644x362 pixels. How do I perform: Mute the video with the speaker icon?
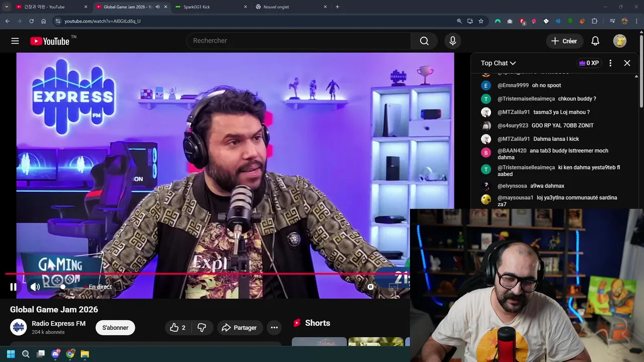click(x=35, y=287)
